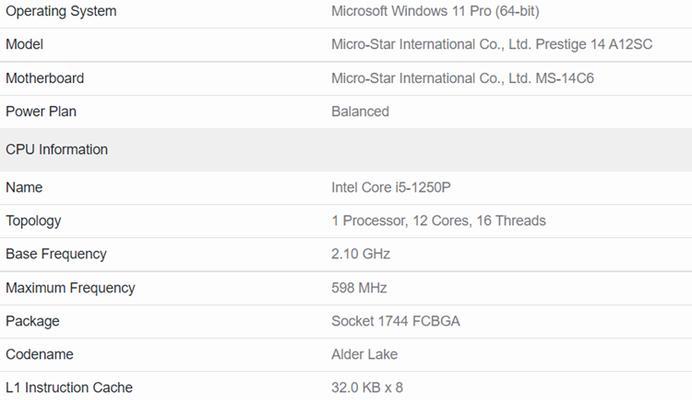Click the Maximum Frequency label
The width and height of the screenshot is (692, 400).
tap(70, 288)
